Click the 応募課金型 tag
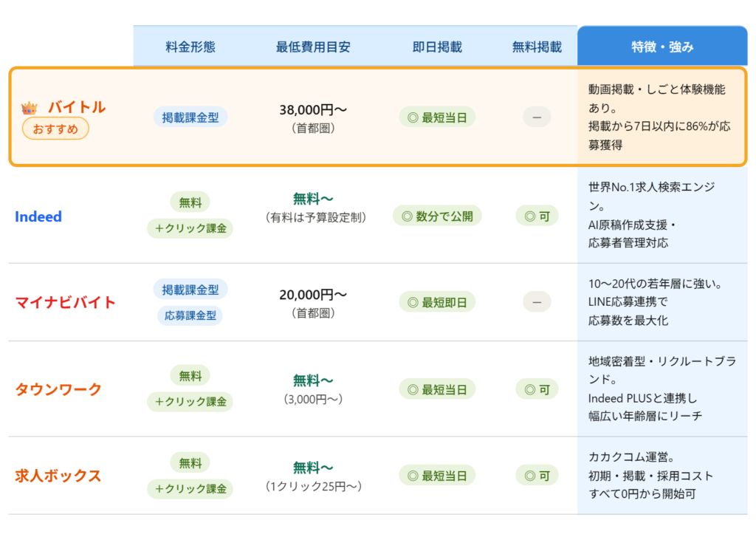 pos(190,315)
